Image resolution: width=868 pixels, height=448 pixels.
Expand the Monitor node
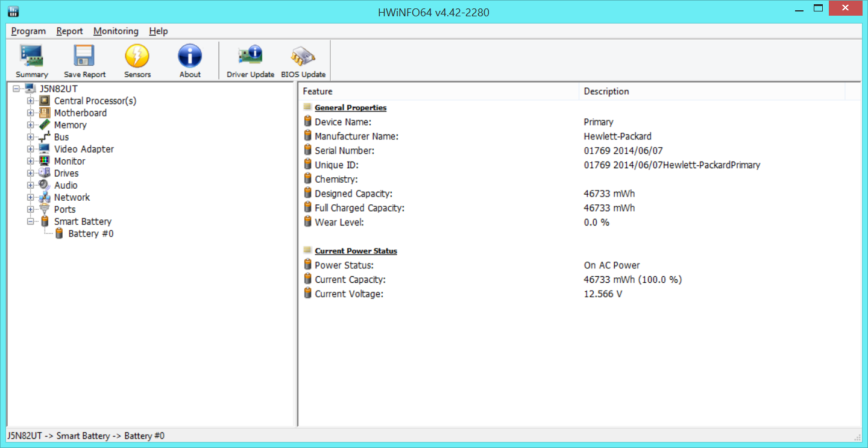[31, 161]
